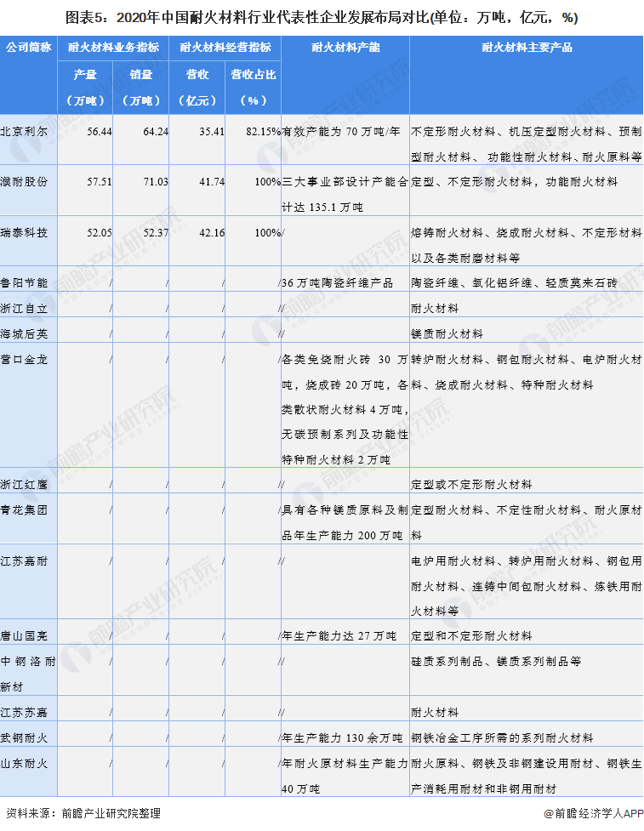This screenshot has width=644, height=831.
Task: Select the company name '青花集团'
Action: click(x=24, y=510)
